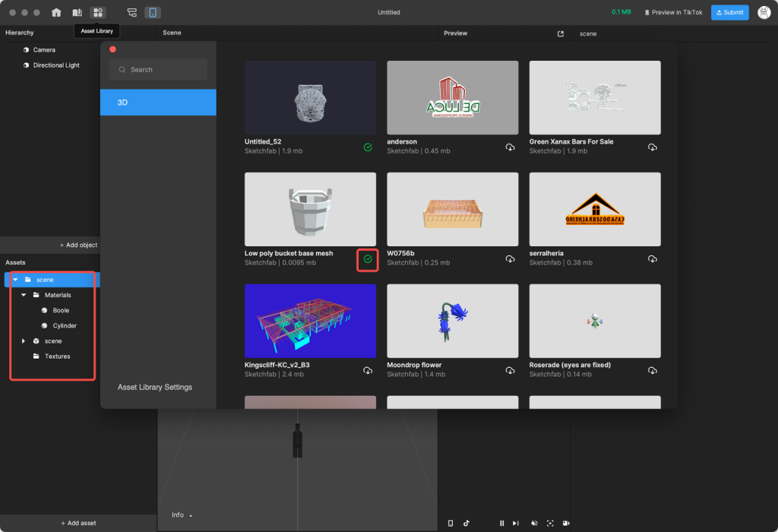Collapse the Materials folder

pos(24,295)
